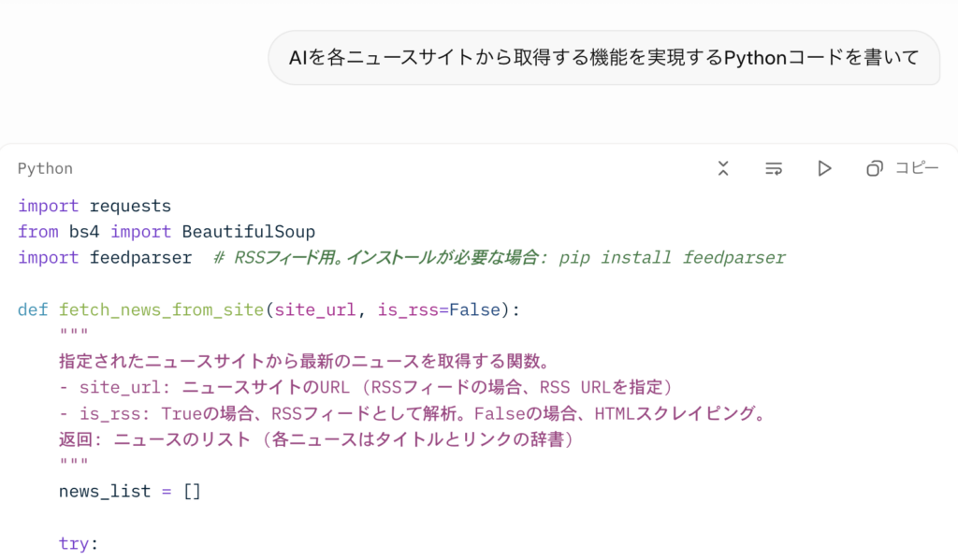
Task: Click the copy icon in code header
Action: tap(875, 168)
